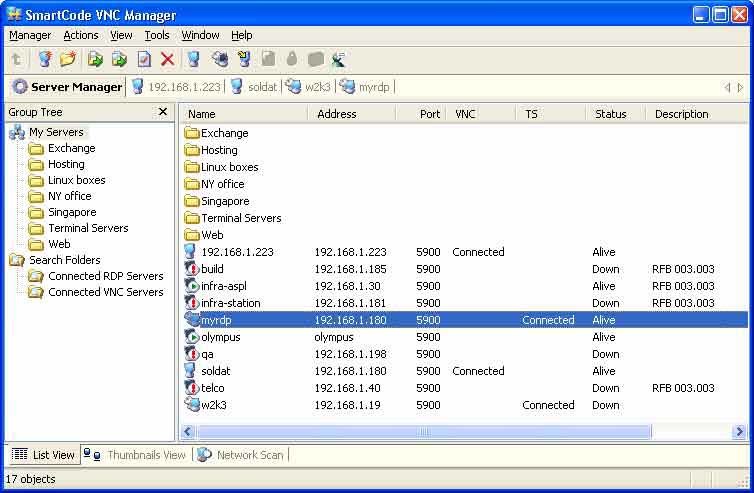Click the Connected VNC Servers folder icon
This screenshot has height=493, width=754.
coord(36,292)
